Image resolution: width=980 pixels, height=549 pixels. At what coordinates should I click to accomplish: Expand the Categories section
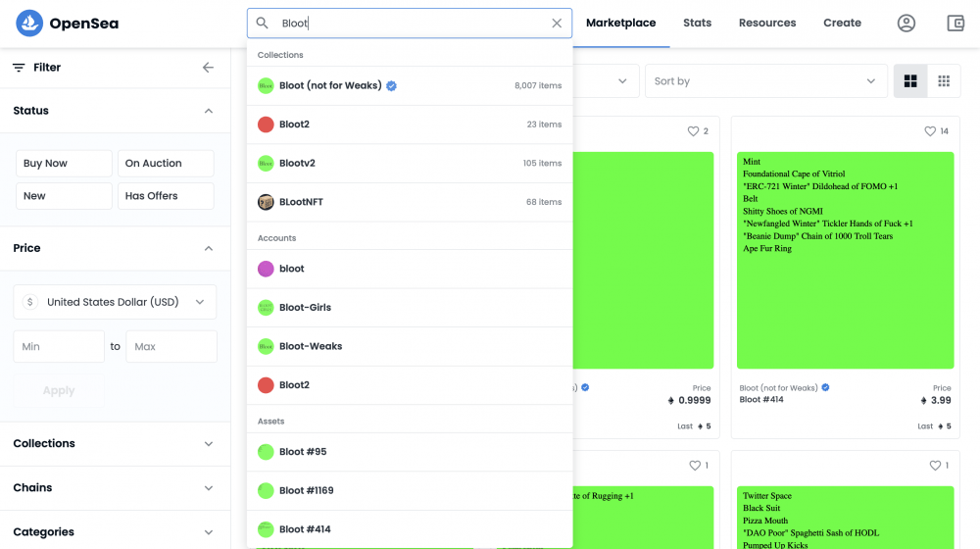[x=209, y=532]
